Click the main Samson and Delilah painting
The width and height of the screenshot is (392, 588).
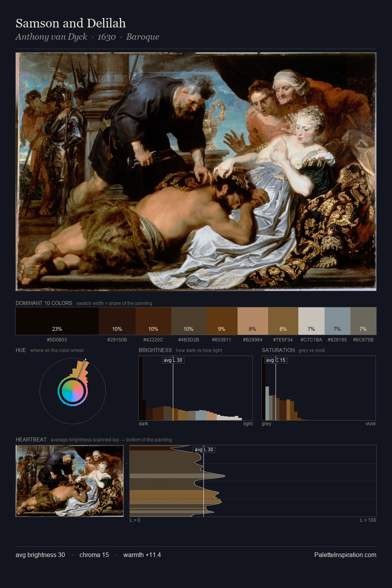pos(196,172)
